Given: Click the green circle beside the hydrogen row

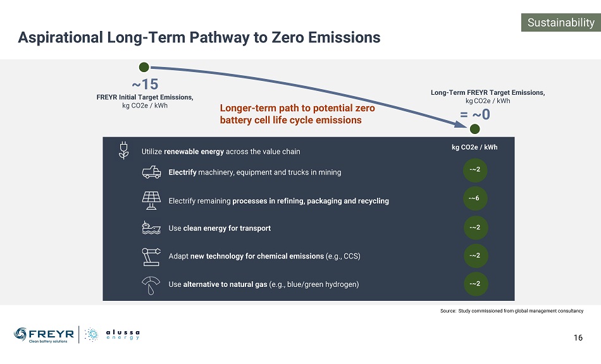Looking at the screenshot, I should pos(475,284).
